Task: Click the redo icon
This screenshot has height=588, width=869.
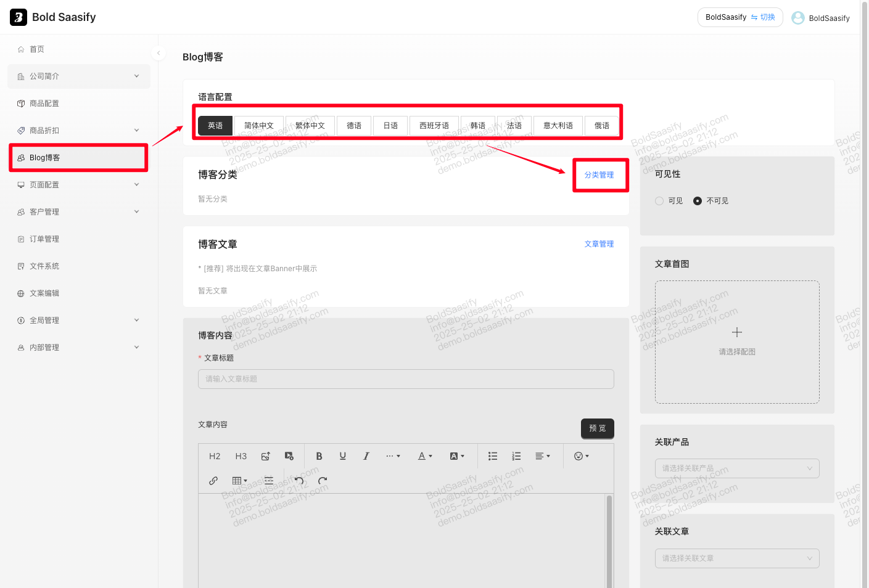Action: coord(323,481)
